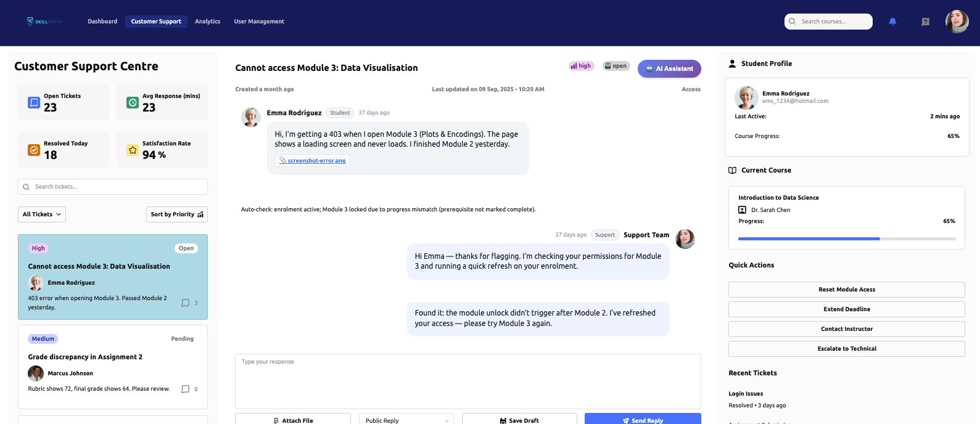This screenshot has height=424, width=980.
Task: Click into the Type your response box
Action: 468,381
